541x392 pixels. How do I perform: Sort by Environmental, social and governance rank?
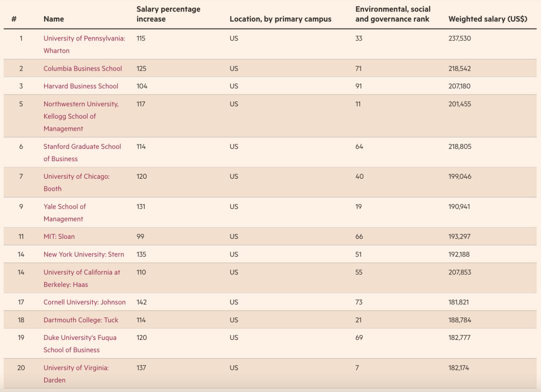pos(393,14)
